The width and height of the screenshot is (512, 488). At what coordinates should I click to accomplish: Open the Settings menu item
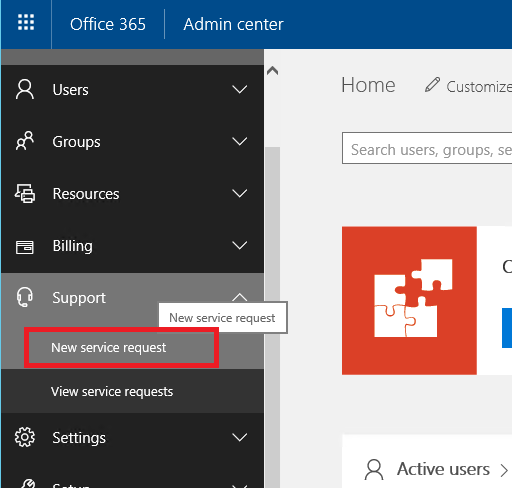coord(132,437)
